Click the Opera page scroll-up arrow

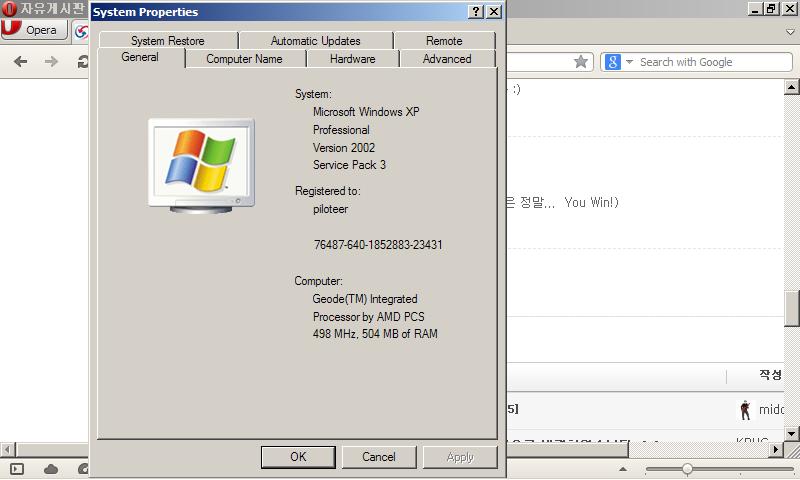tap(791, 87)
